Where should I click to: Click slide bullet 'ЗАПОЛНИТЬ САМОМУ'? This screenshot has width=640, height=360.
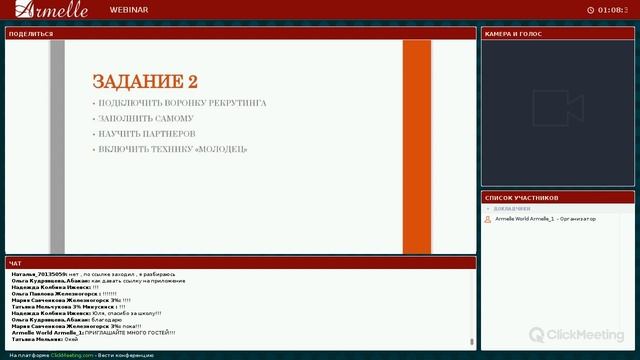coord(146,119)
